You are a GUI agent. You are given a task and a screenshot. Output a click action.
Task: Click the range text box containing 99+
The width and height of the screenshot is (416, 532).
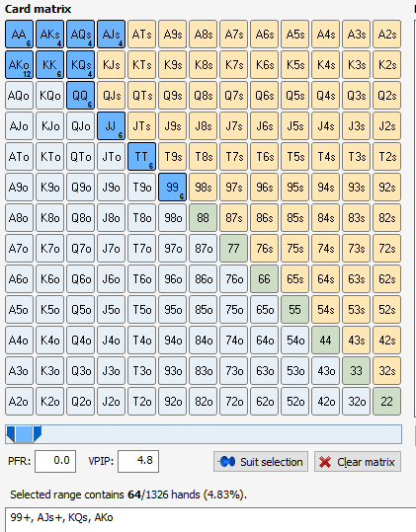[210, 520]
